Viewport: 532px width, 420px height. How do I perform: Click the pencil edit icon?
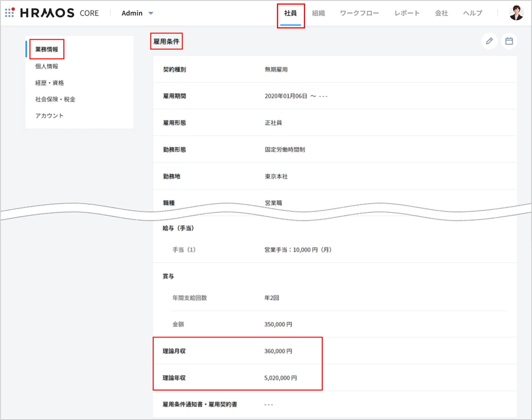[x=489, y=41]
